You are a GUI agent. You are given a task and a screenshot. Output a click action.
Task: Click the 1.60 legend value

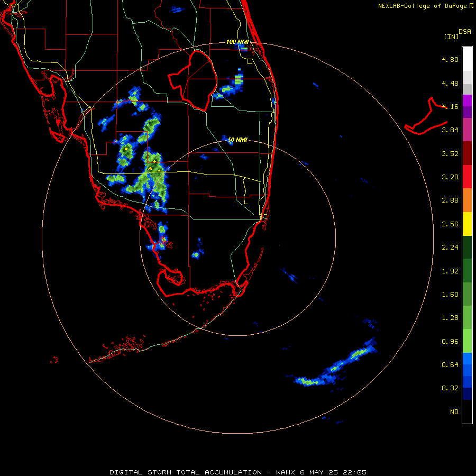(x=450, y=295)
